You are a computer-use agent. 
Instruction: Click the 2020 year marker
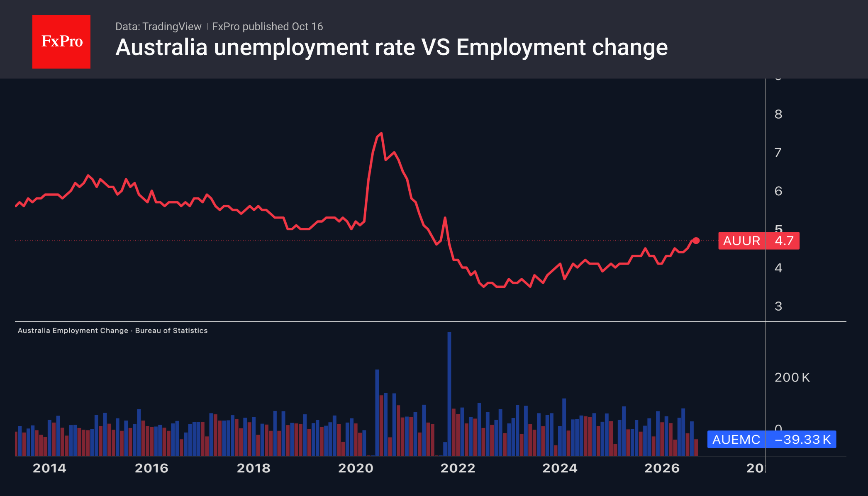[x=356, y=468]
